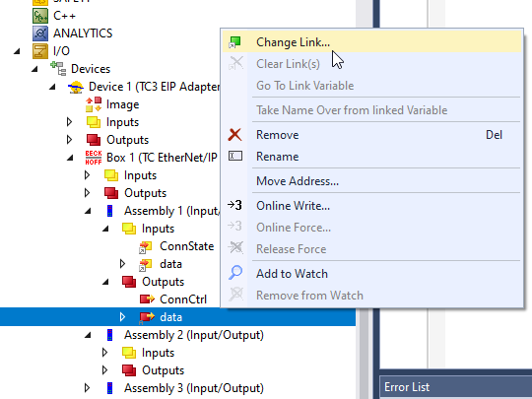
Task: Click the magnifier icon beside Add to Watch
Action: click(235, 273)
